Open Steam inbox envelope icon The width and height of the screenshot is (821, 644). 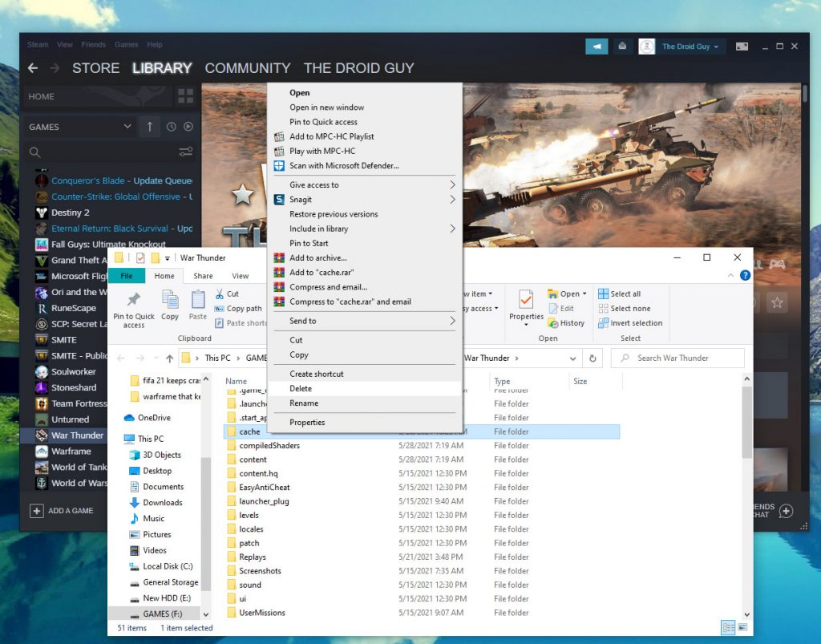click(x=622, y=46)
